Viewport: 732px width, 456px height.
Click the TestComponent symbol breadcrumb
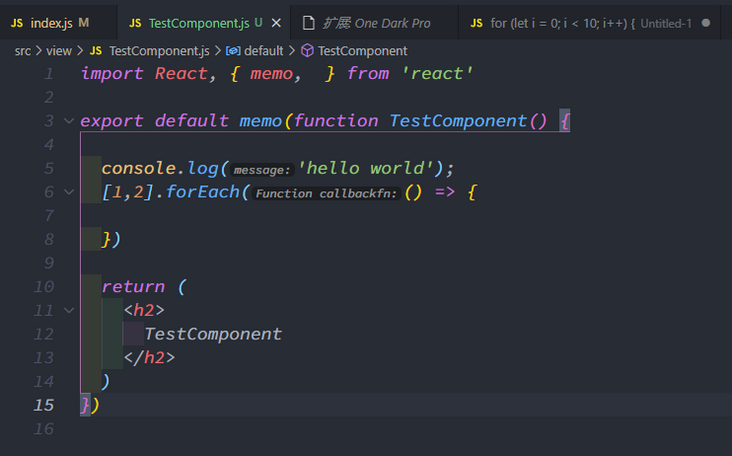pos(362,51)
